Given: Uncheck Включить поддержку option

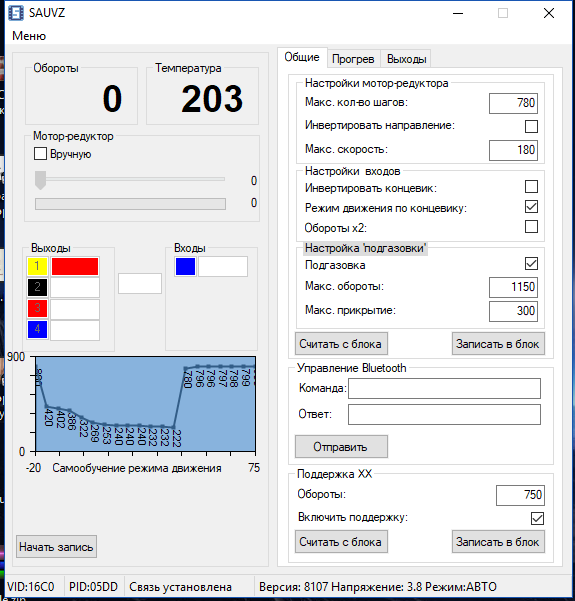Looking at the screenshot, I should pyautogui.click(x=537, y=519).
